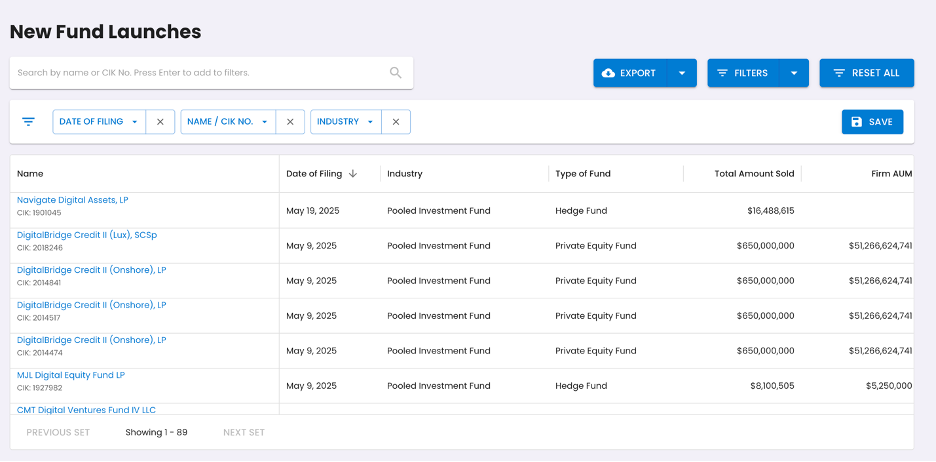Click the Reset All button
The width and height of the screenshot is (936, 462).
866,73
